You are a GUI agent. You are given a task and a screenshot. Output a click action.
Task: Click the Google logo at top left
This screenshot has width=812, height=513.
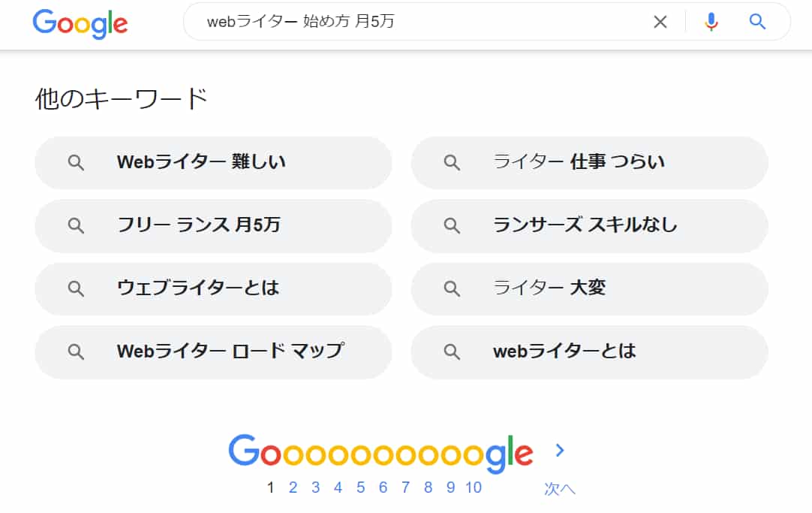click(80, 23)
